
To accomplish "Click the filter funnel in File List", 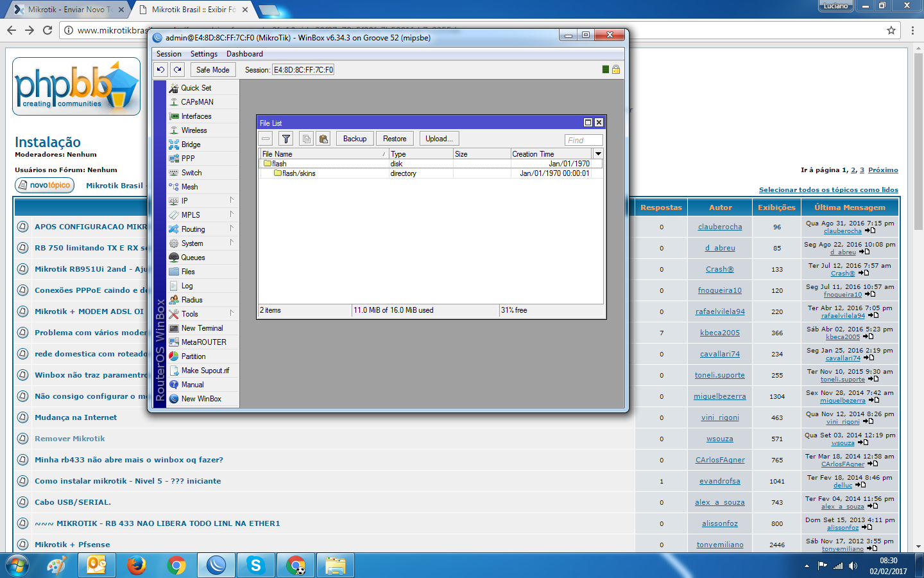I will pos(286,139).
